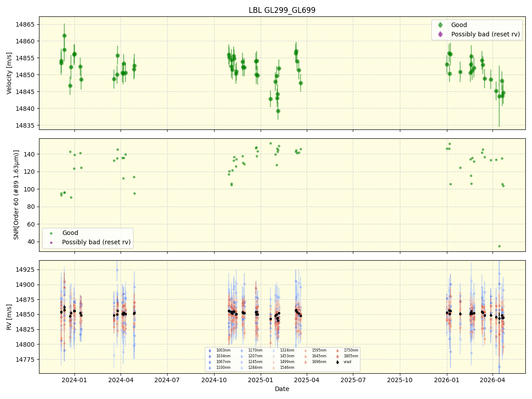Click the 2026-01 date tick label
Viewport: 532px width, 399px height.
(x=446, y=380)
